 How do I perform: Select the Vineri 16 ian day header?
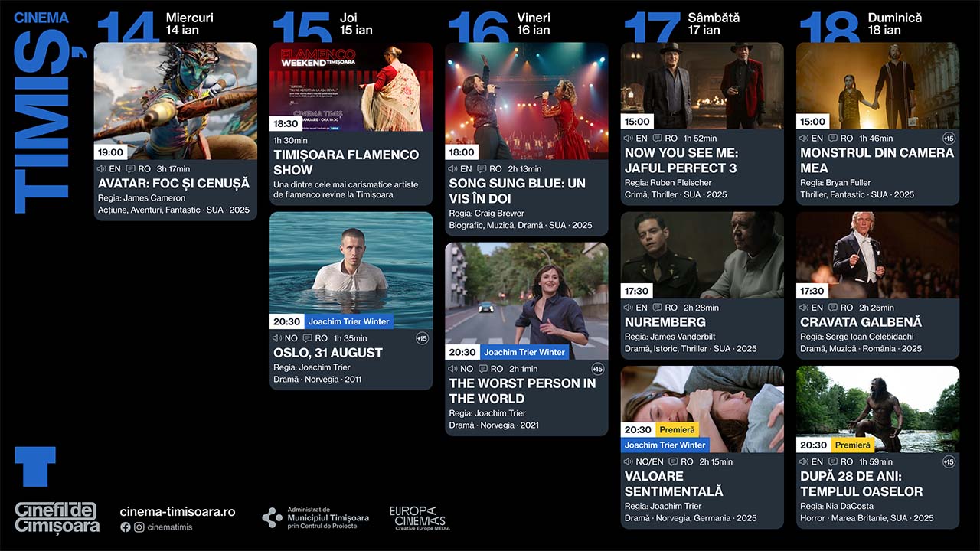click(499, 27)
